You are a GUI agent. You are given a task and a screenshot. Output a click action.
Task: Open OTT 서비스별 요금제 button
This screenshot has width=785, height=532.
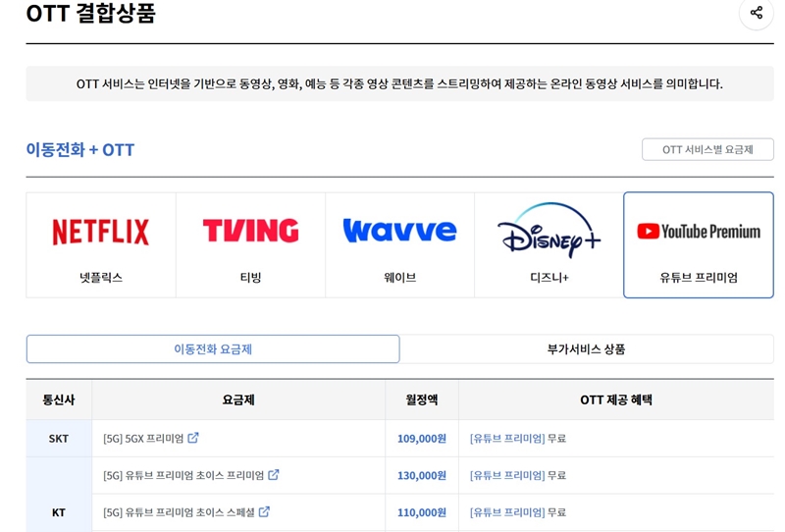click(707, 149)
